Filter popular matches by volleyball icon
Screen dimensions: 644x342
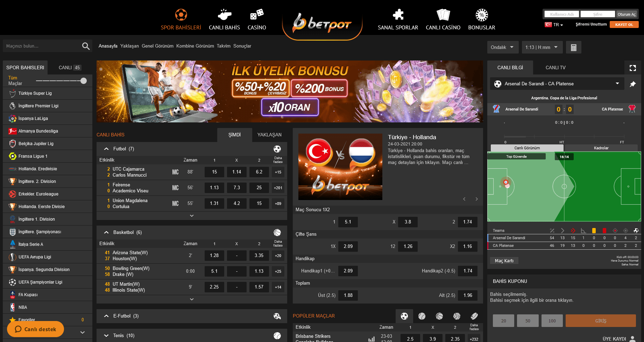click(x=457, y=316)
